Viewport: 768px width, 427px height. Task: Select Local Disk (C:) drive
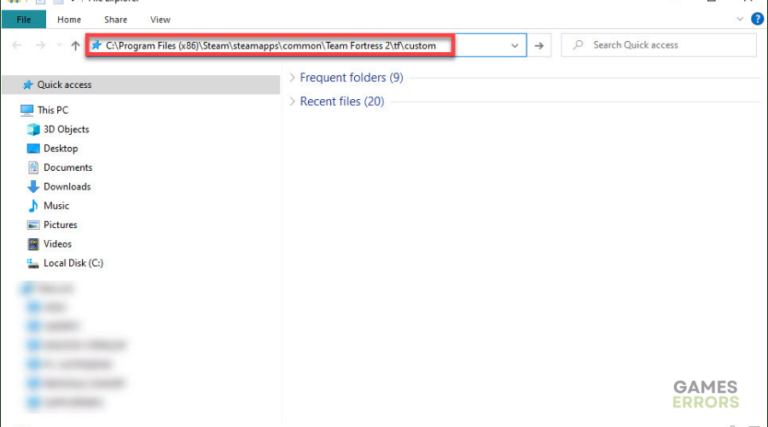point(72,263)
